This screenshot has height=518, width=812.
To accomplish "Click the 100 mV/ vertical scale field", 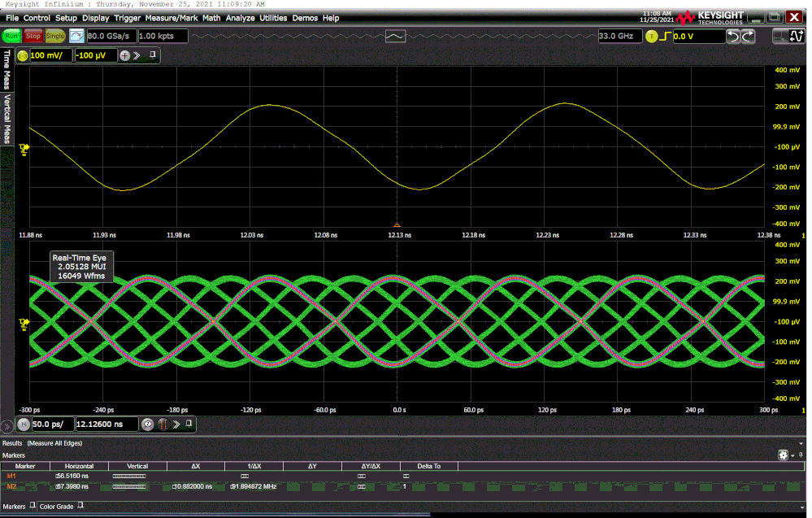I will tap(51, 55).
